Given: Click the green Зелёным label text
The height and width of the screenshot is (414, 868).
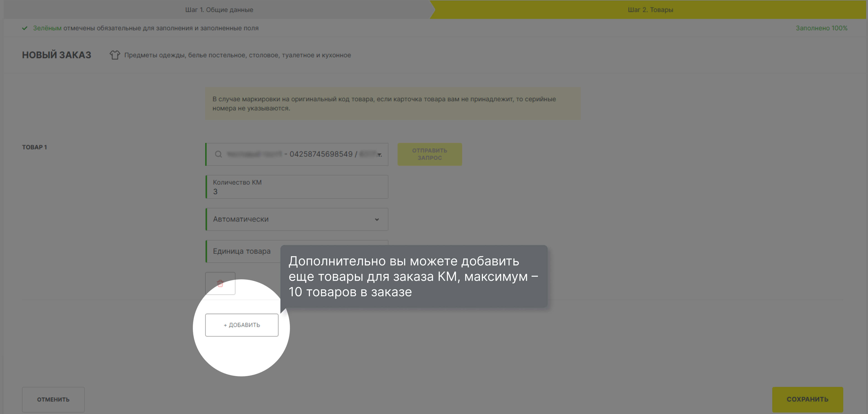Looking at the screenshot, I should coord(47,28).
